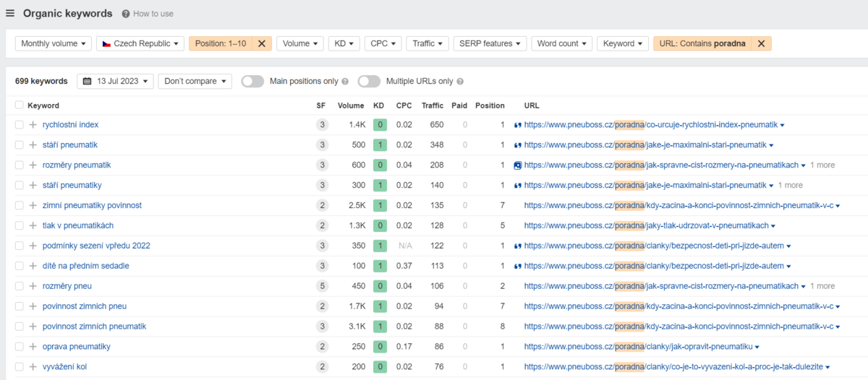Image resolution: width=868 pixels, height=380 pixels.
Task: Click the calendar icon in the date picker
Action: (x=88, y=82)
